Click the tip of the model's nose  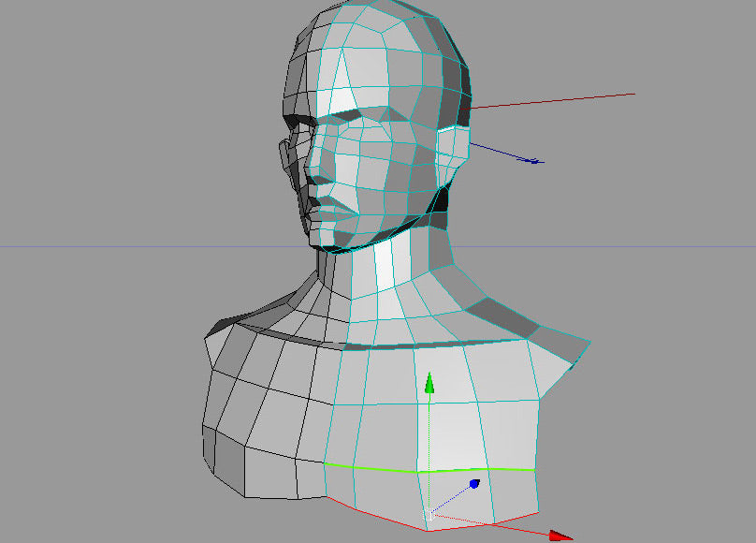[x=312, y=173]
